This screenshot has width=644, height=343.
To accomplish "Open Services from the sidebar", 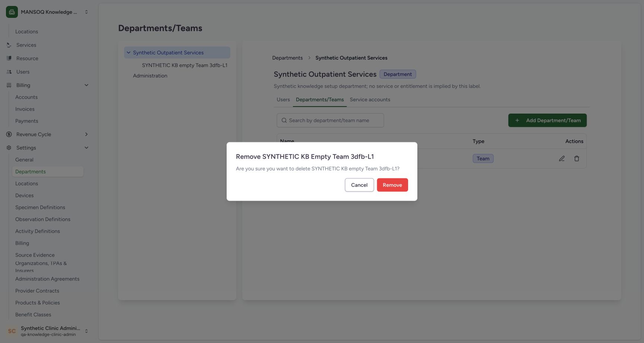I will (26, 45).
